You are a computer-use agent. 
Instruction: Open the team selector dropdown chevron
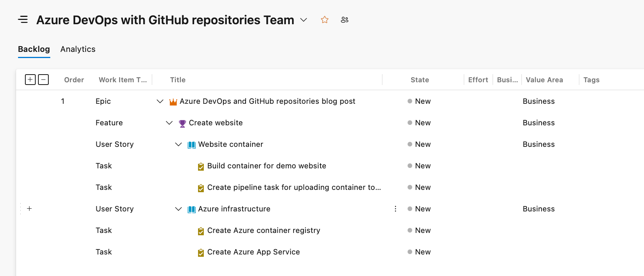(x=304, y=20)
